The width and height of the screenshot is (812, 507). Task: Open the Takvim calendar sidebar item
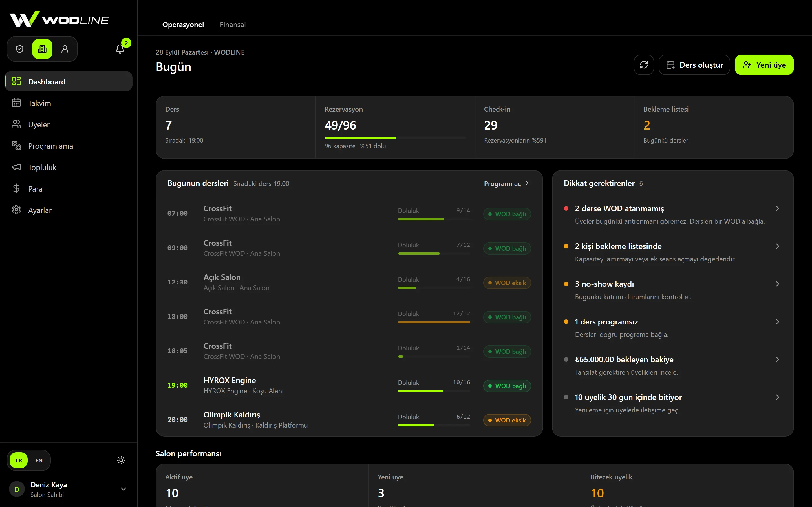click(69, 103)
